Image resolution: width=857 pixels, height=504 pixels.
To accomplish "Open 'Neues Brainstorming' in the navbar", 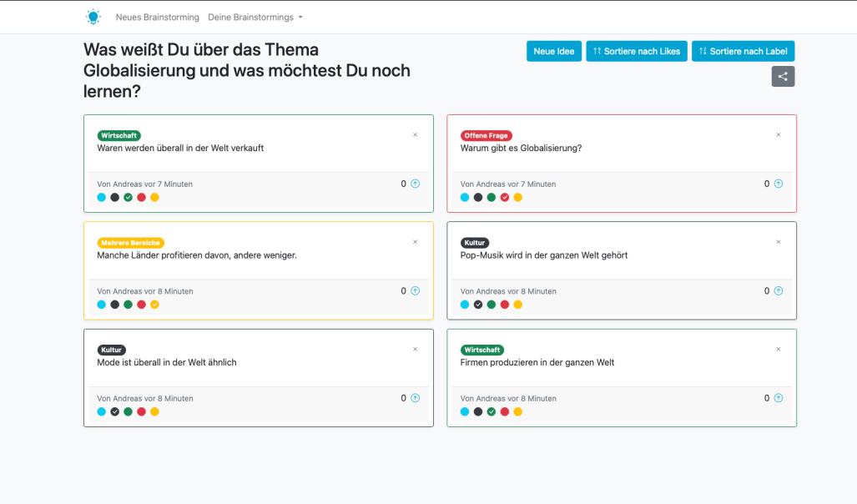I will (x=157, y=17).
